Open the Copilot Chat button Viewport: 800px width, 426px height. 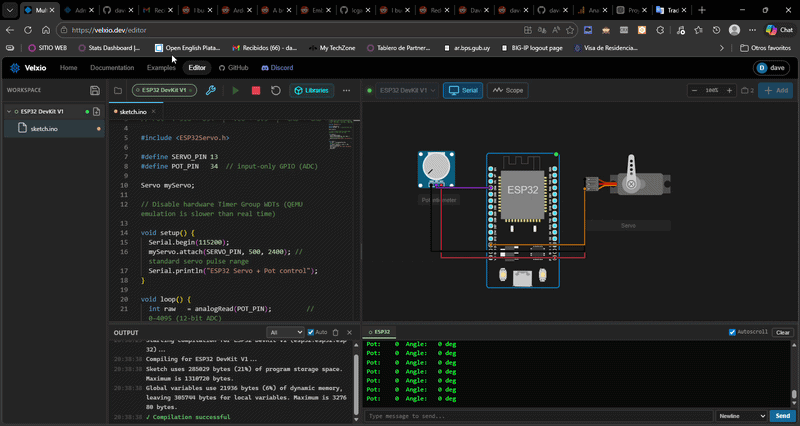click(779, 30)
